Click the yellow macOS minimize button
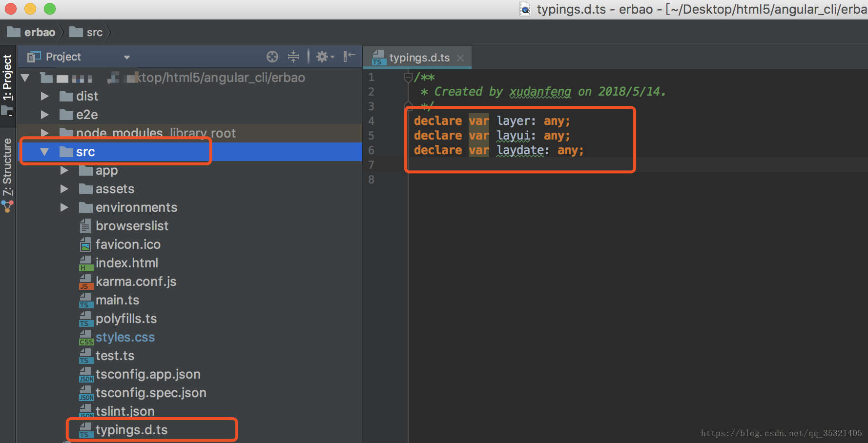 (30, 9)
